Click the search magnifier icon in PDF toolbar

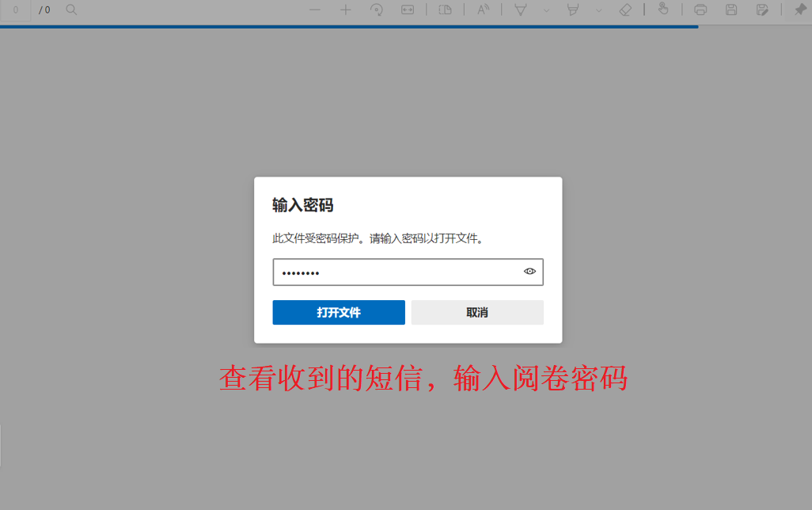point(71,10)
